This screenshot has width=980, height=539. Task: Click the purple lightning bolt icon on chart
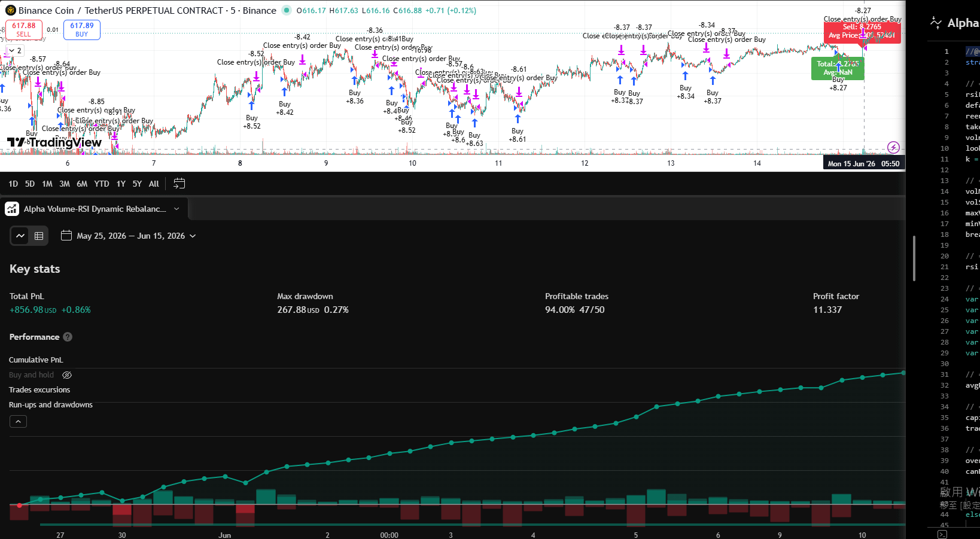(893, 147)
